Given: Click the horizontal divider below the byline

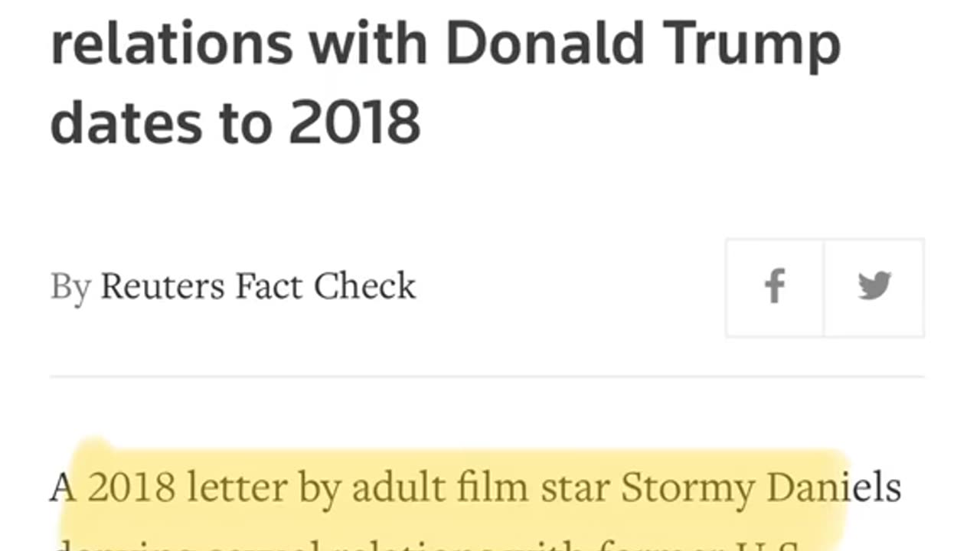Looking at the screenshot, I should (487, 377).
